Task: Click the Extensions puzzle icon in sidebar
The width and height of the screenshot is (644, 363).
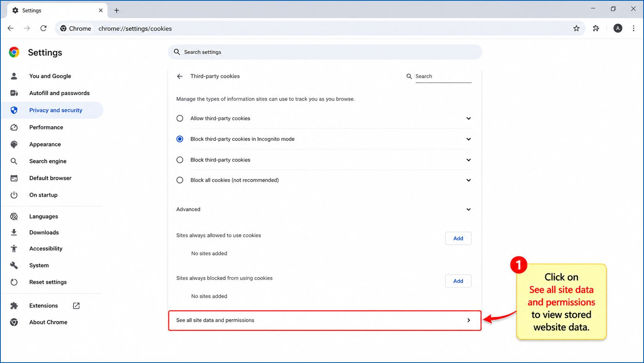Action: [14, 306]
